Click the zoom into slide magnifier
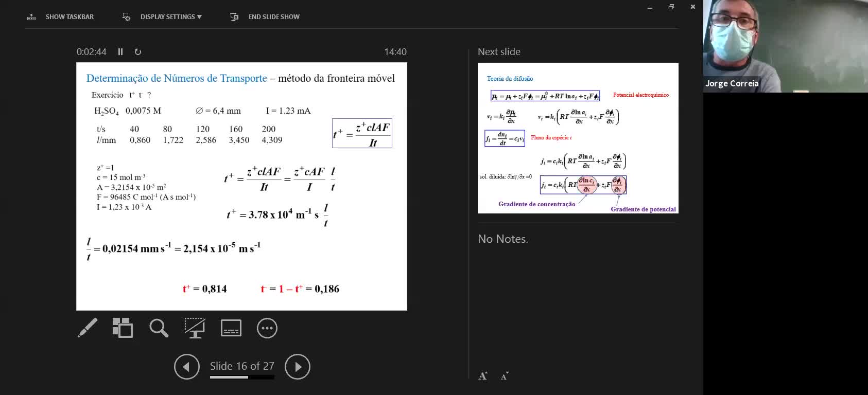868x395 pixels. (x=159, y=328)
